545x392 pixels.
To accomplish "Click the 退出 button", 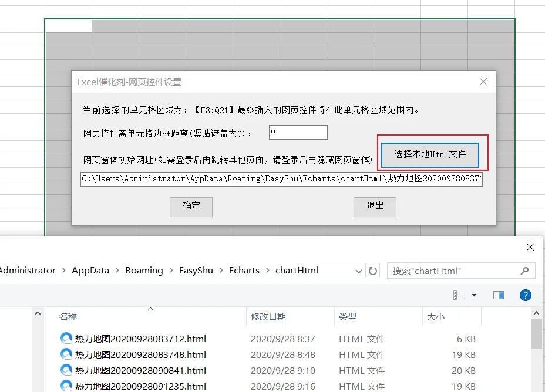I will click(x=375, y=207).
